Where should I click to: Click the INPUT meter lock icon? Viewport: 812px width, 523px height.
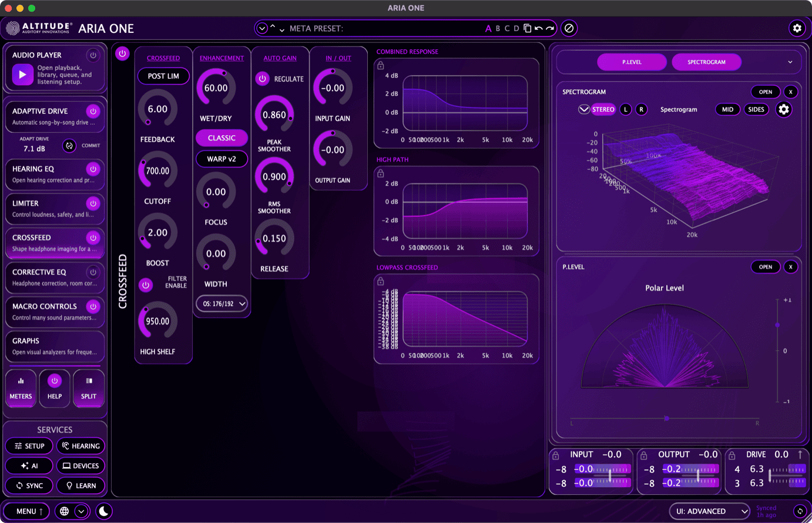[556, 455]
